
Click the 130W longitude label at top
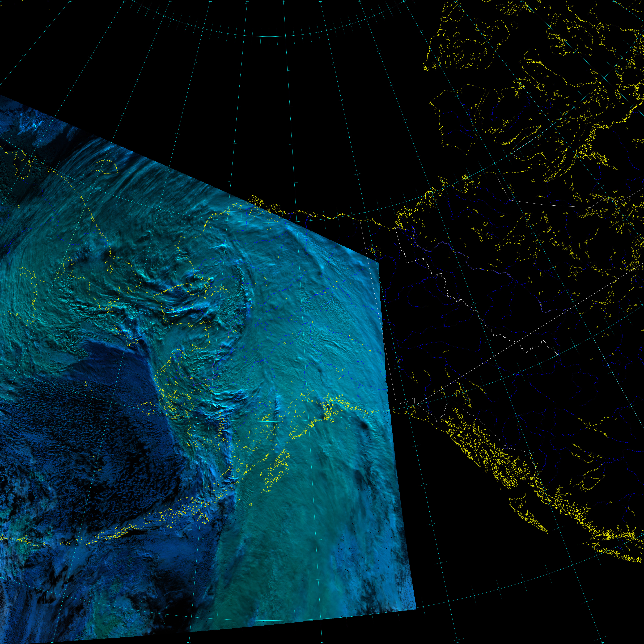pyautogui.click(x=359, y=1)
